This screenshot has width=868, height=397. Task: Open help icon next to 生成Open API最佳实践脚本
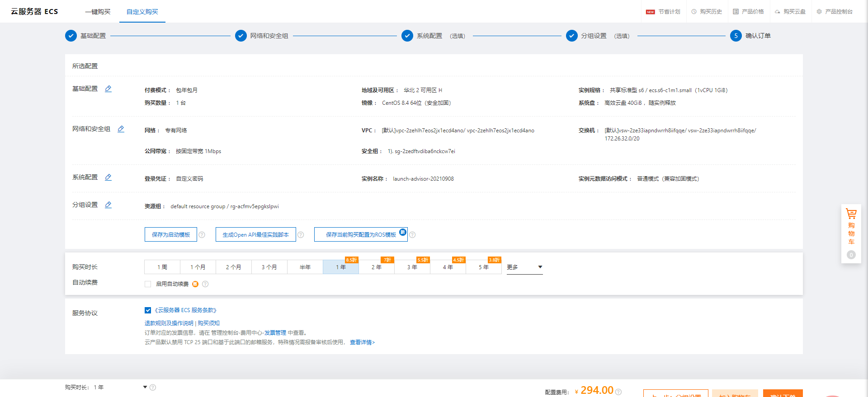point(301,235)
